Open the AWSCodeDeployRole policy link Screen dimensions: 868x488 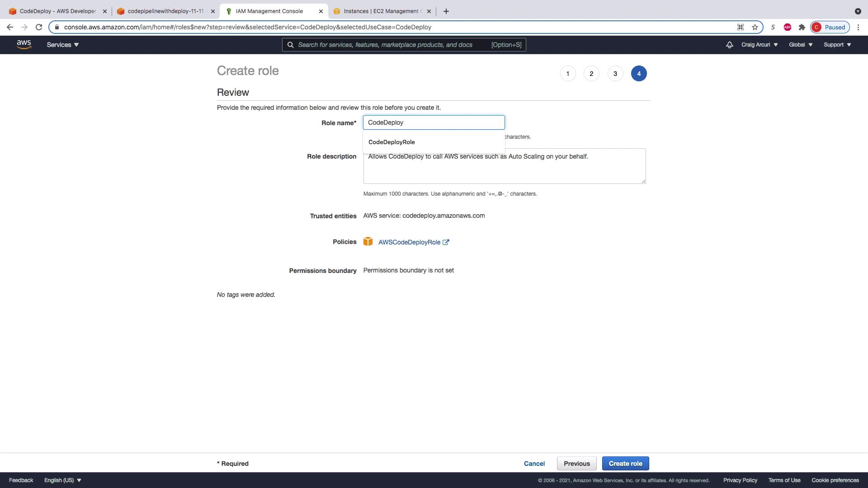pyautogui.click(x=409, y=242)
